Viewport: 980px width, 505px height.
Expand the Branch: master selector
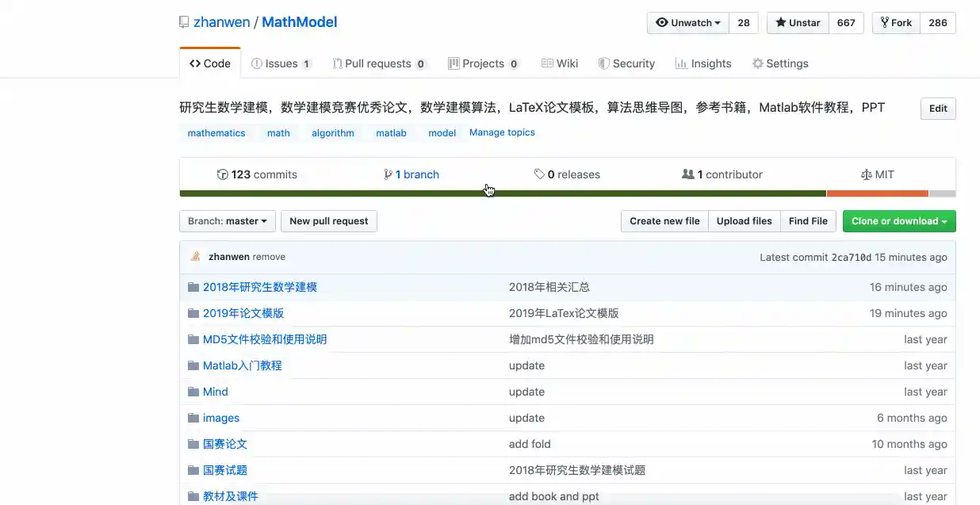[228, 221]
